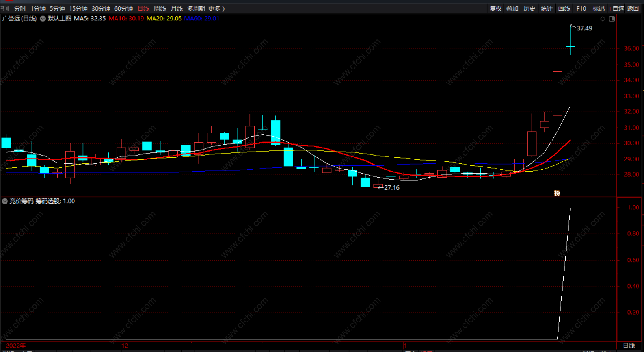Click the 日线 label at bottom right

click(x=629, y=346)
